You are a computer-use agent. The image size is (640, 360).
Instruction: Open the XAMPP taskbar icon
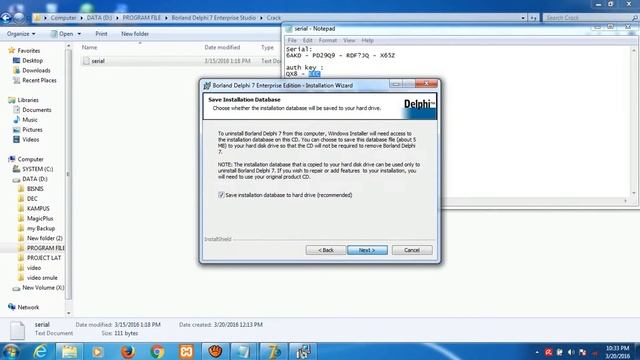(x=187, y=351)
